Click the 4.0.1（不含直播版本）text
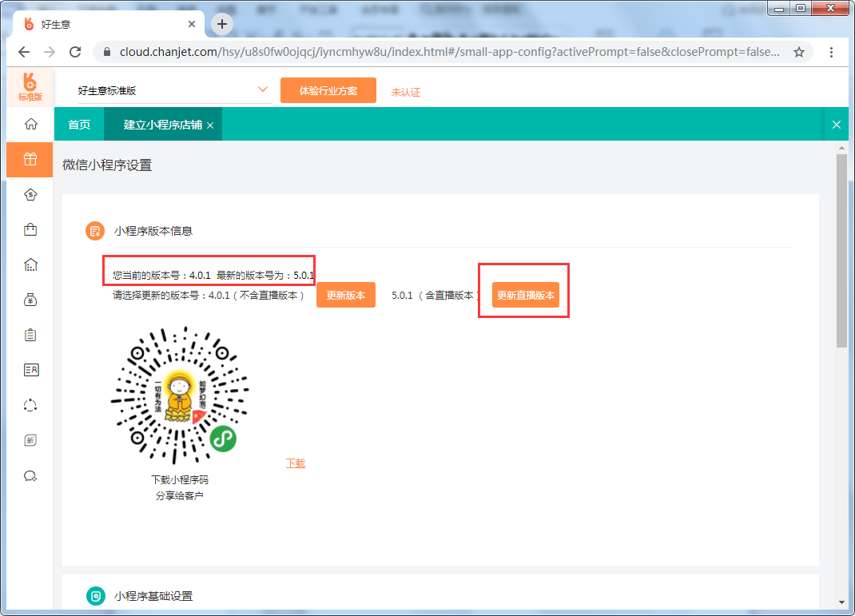The width and height of the screenshot is (855, 616). (256, 296)
